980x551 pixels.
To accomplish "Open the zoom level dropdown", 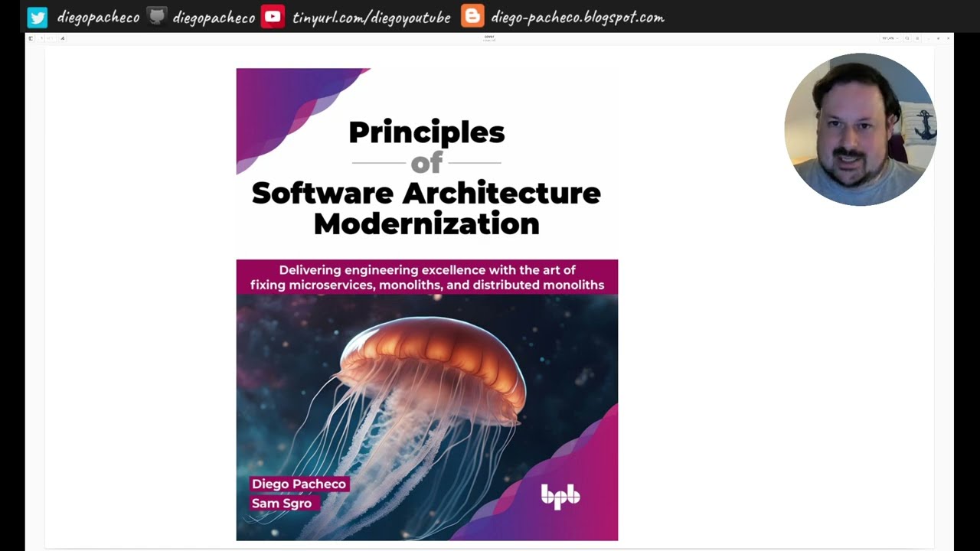I will click(x=890, y=38).
